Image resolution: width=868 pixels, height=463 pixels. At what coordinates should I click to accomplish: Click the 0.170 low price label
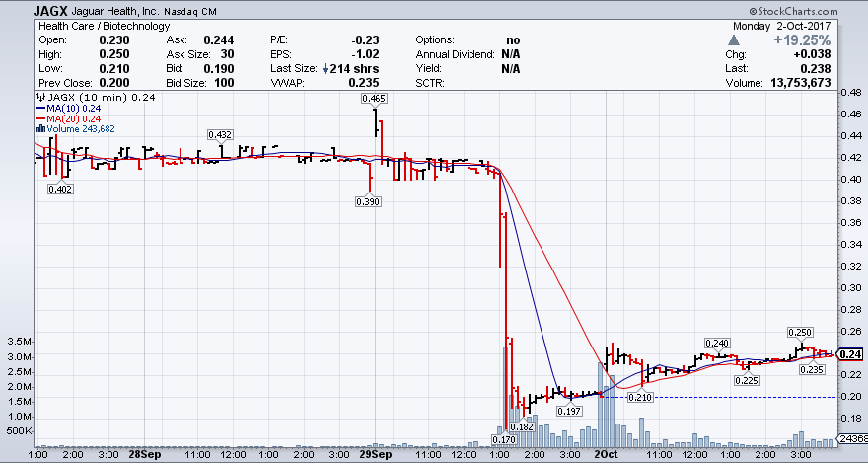[505, 439]
